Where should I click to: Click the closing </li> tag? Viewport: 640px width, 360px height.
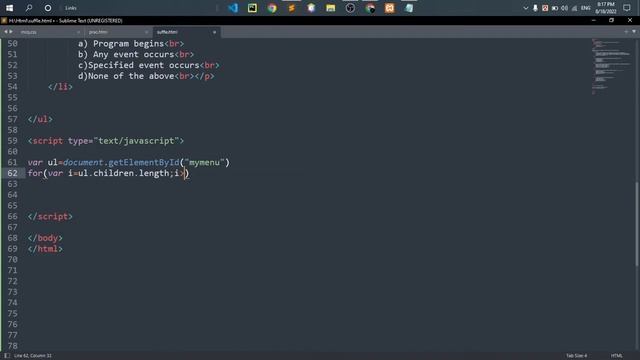click(60, 87)
